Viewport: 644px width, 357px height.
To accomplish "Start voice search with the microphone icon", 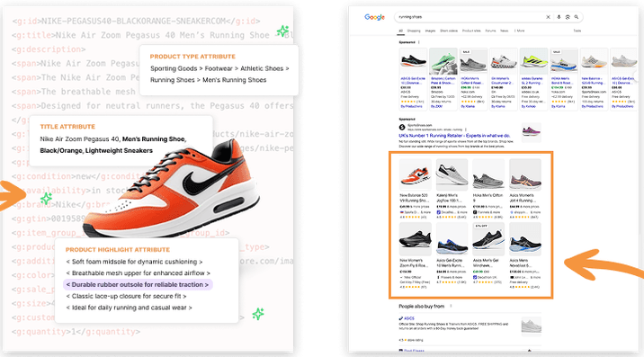I will [559, 17].
